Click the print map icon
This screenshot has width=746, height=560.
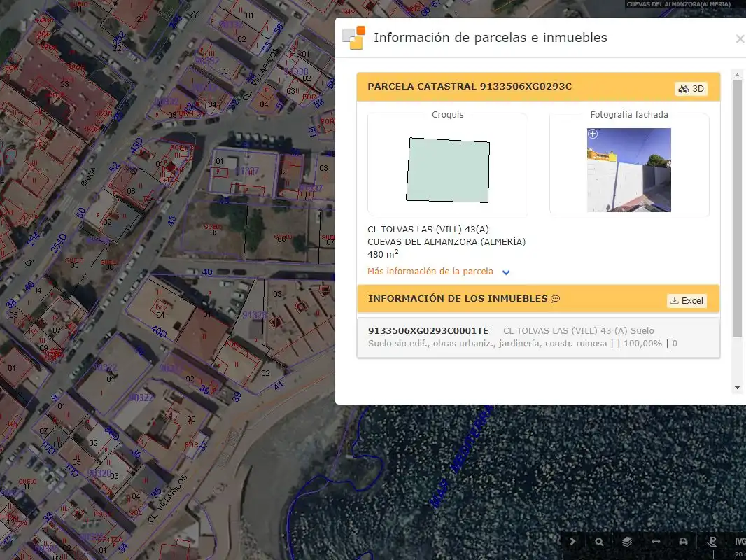point(683,541)
